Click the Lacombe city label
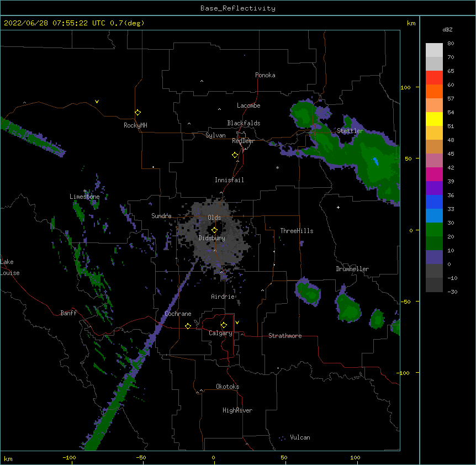 [248, 105]
